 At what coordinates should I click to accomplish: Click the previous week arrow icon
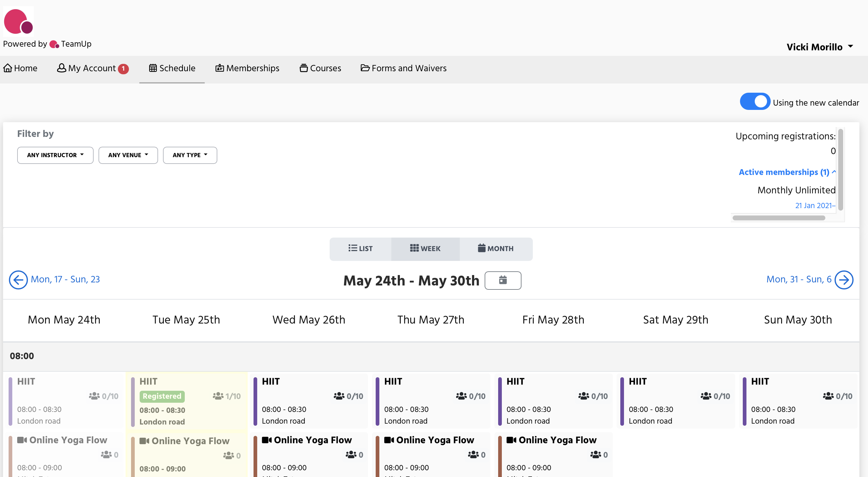click(18, 280)
